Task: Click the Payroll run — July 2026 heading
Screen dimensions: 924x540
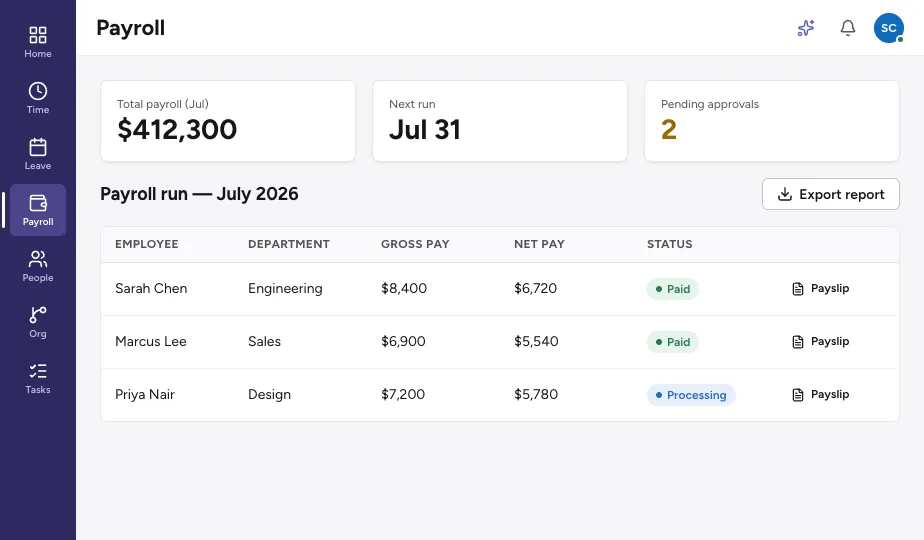Action: (199, 194)
